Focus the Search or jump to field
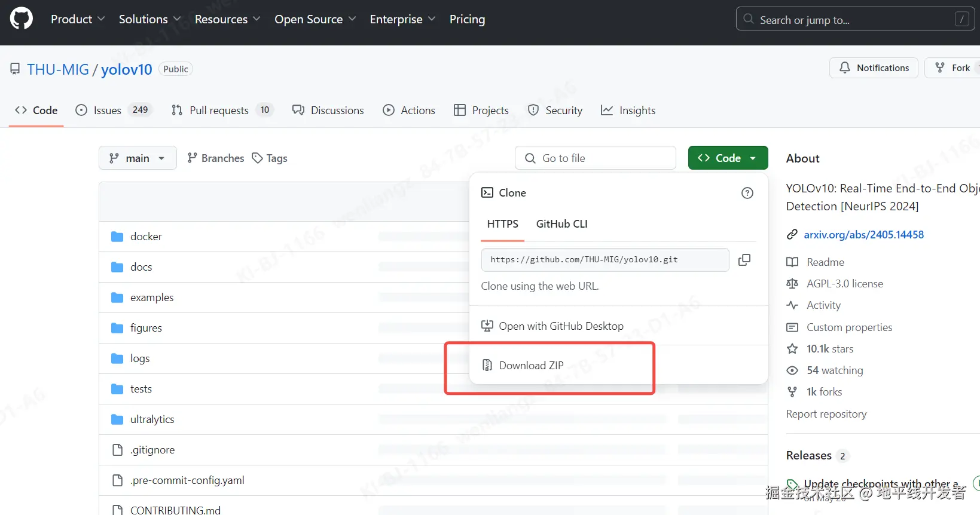 point(855,19)
